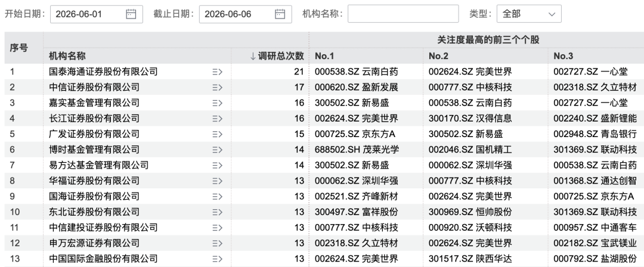Select 国泰海通证券股份有限公司 institution name
Image resolution: width=644 pixels, height=267 pixels.
pyautogui.click(x=103, y=72)
